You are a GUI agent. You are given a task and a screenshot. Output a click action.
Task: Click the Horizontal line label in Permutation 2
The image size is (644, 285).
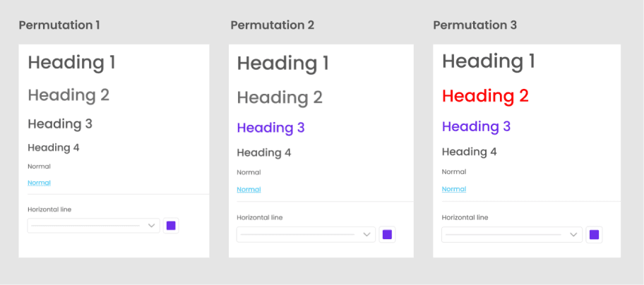coord(260,218)
